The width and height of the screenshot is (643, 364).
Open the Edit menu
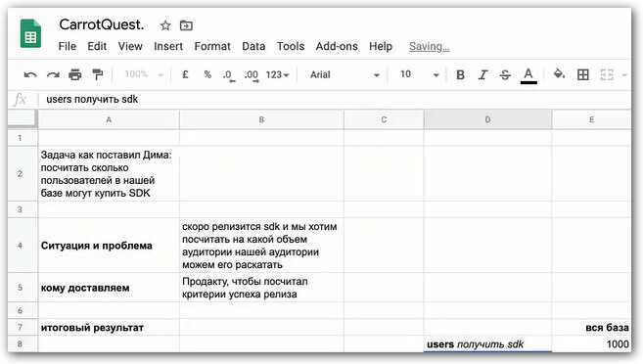click(97, 46)
